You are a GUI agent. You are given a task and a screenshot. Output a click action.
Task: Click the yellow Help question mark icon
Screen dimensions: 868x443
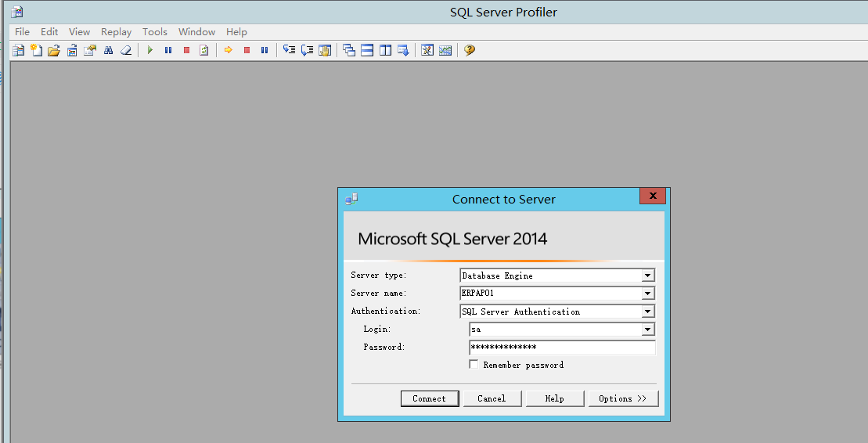tap(470, 50)
